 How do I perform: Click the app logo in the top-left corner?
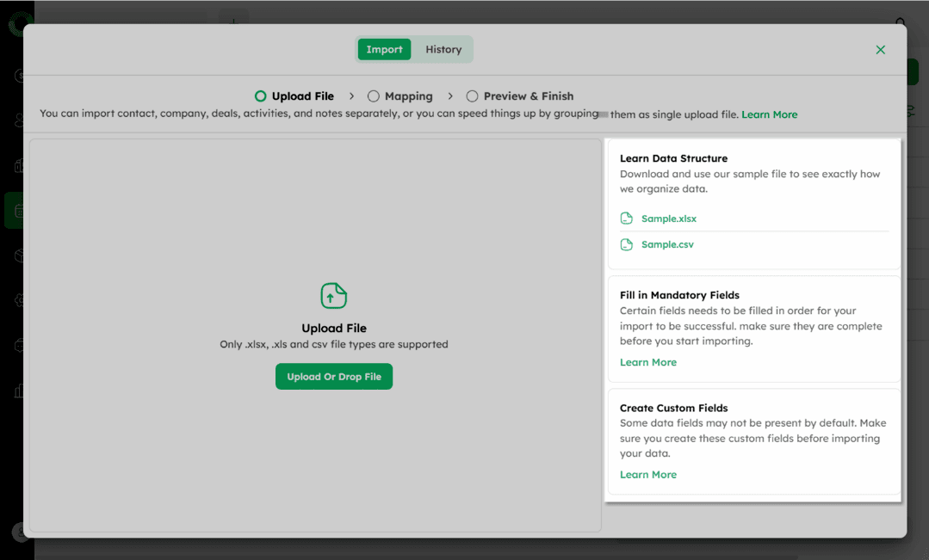tap(17, 24)
